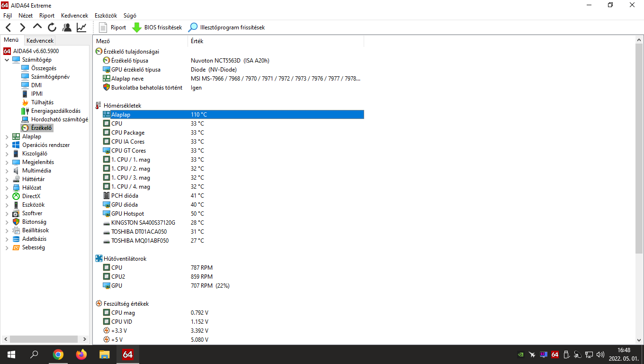Open Firefox from the taskbar
644x364 pixels.
pos(81,354)
